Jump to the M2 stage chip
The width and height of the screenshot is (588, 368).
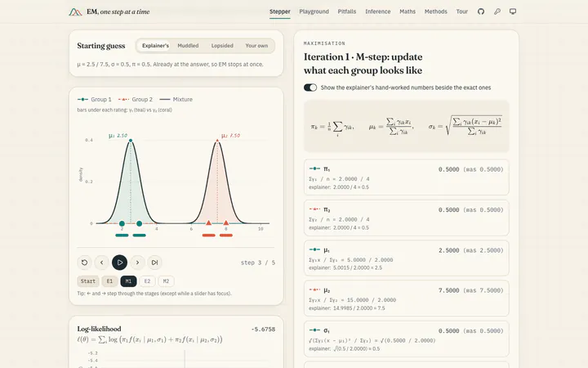[166, 281]
